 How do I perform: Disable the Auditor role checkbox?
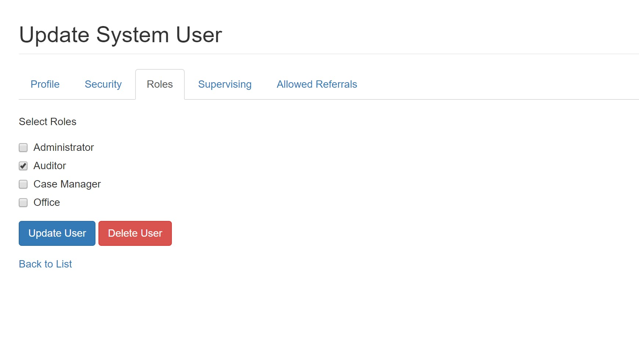23,166
